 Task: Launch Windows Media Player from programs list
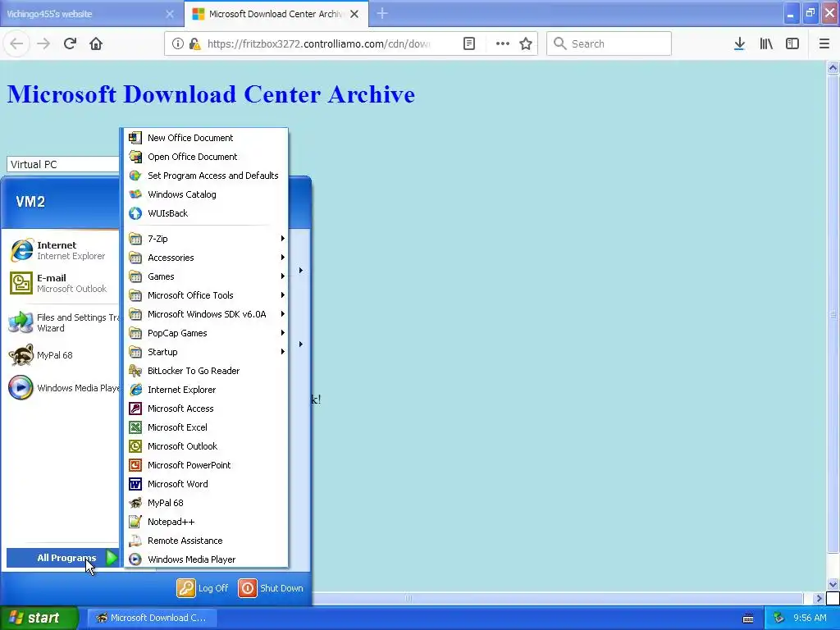tap(206, 559)
